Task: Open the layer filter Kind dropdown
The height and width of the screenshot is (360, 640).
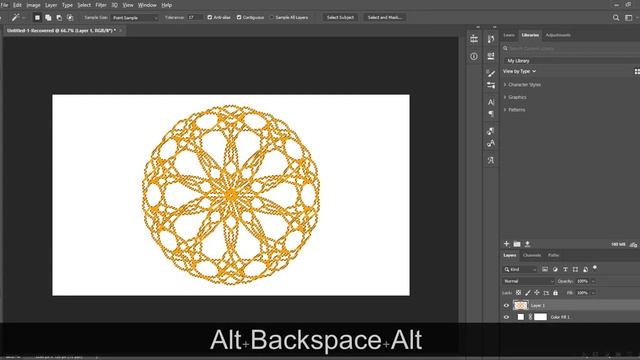Action: (x=520, y=269)
